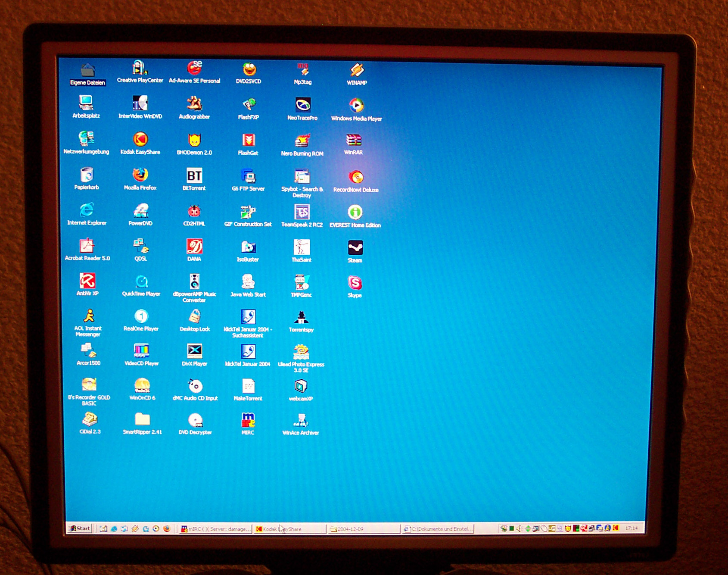Viewport: 728px width, 575px height.
Task: Launch Windows Media Player desktop shortcut
Action: 356,106
